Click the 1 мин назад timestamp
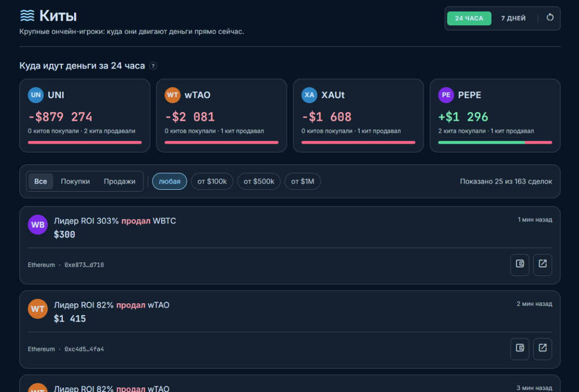 [x=535, y=219]
